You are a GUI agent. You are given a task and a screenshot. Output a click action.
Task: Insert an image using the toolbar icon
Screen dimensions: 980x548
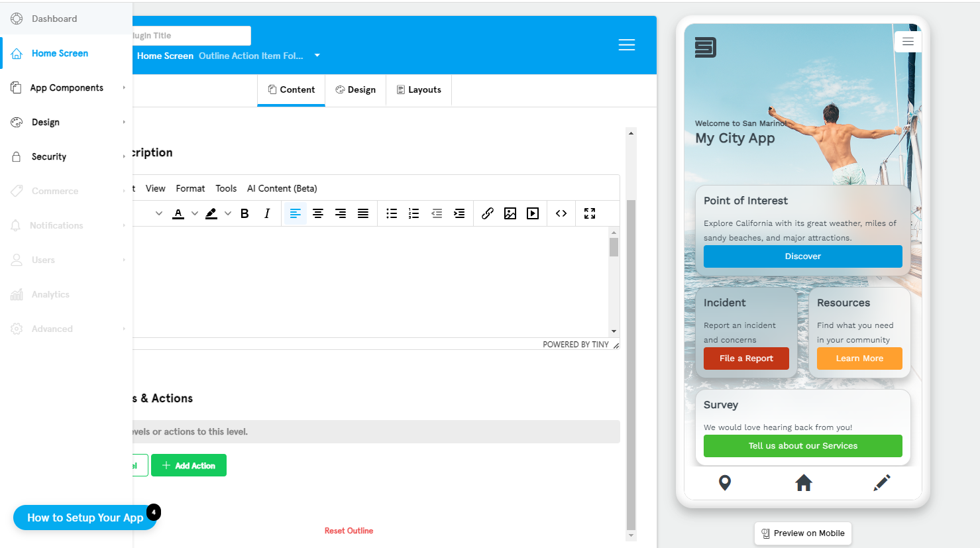coord(510,213)
